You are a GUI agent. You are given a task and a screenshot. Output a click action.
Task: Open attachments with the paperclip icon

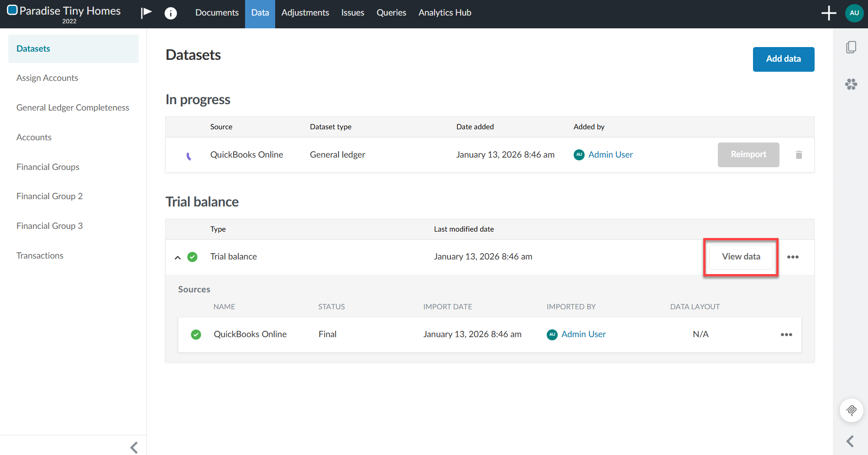(x=851, y=410)
